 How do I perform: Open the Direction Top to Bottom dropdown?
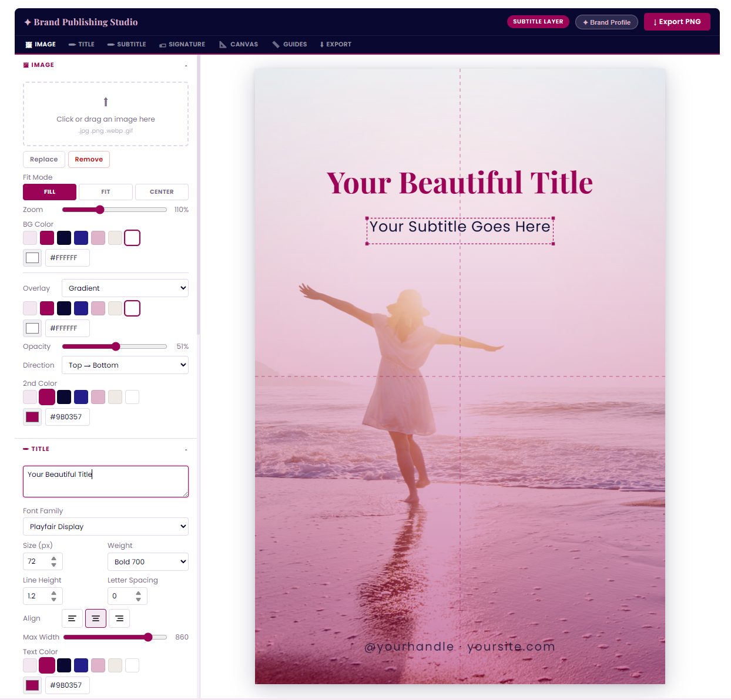(x=125, y=365)
